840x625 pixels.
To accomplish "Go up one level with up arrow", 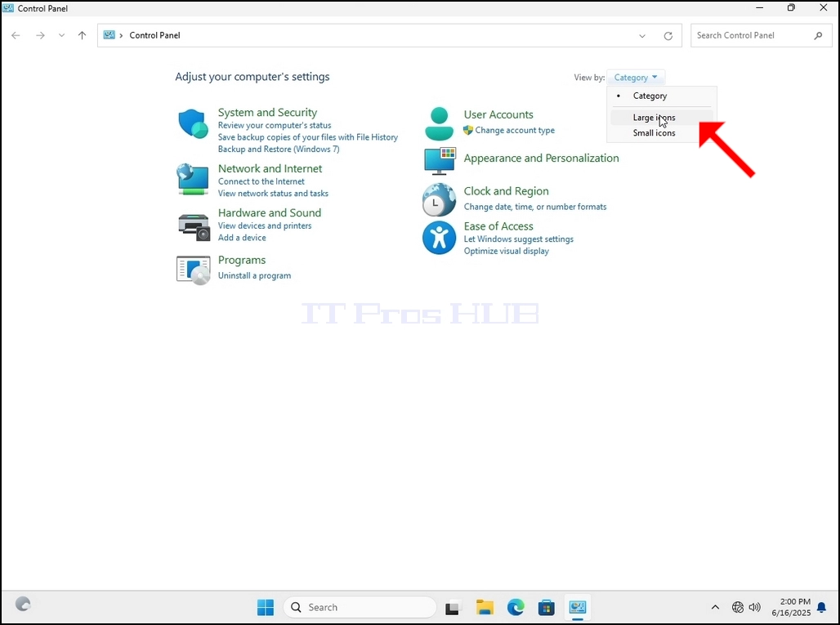I will click(x=82, y=35).
